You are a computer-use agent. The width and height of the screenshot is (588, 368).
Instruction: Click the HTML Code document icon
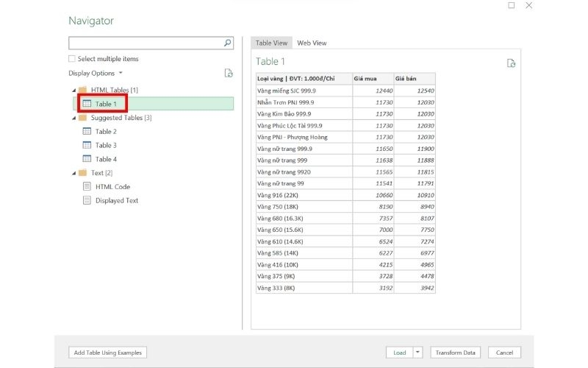click(87, 186)
